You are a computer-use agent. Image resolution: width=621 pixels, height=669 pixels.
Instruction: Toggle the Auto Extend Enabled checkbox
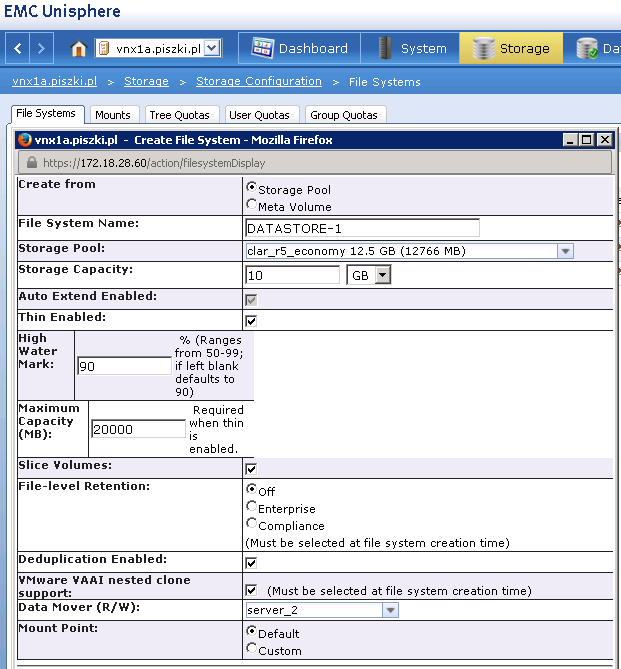(x=251, y=300)
